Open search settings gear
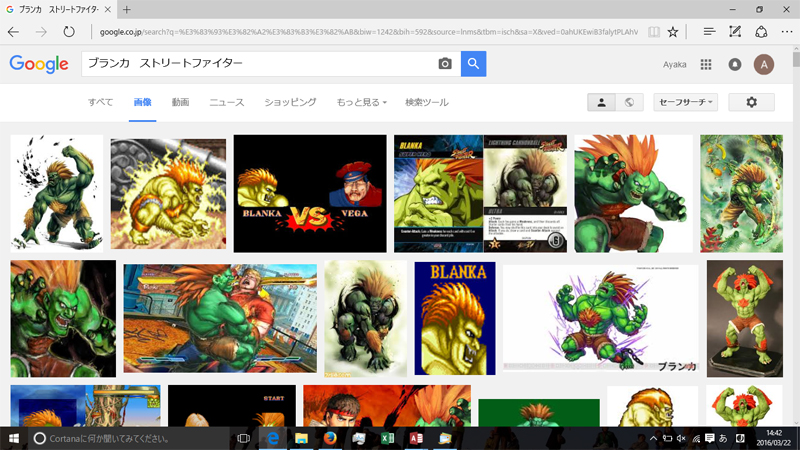800x450 pixels. pos(752,102)
